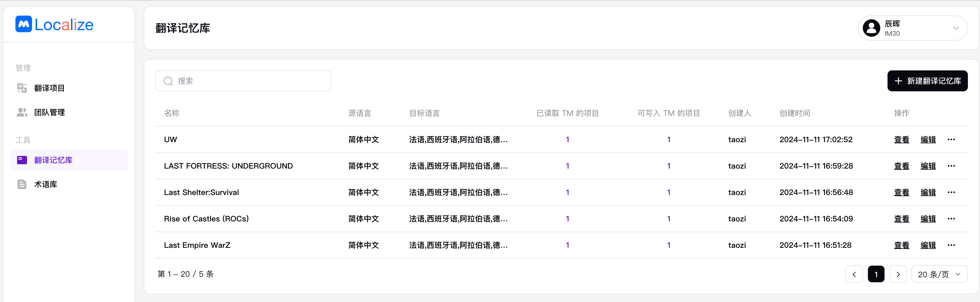This screenshot has width=980, height=302.
Task: Focus the 搜索 input field
Action: click(x=251, y=81)
